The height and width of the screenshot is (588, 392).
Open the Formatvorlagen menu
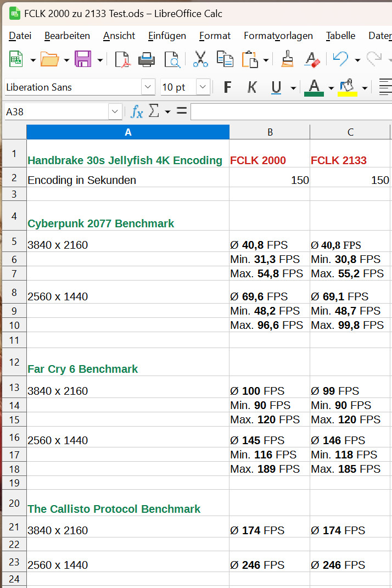pyautogui.click(x=278, y=36)
